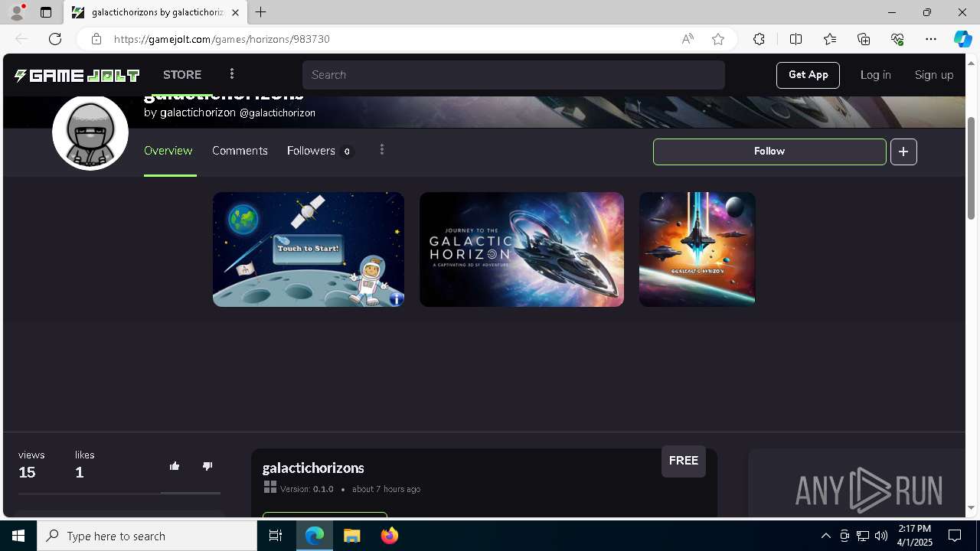This screenshot has width=980, height=551.
Task: Click the Search input field
Action: pos(513,75)
